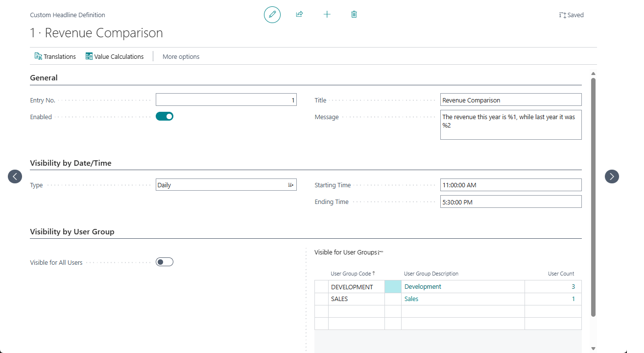The height and width of the screenshot is (353, 644).
Task: Open user count 3 for Development
Action: [x=573, y=287]
